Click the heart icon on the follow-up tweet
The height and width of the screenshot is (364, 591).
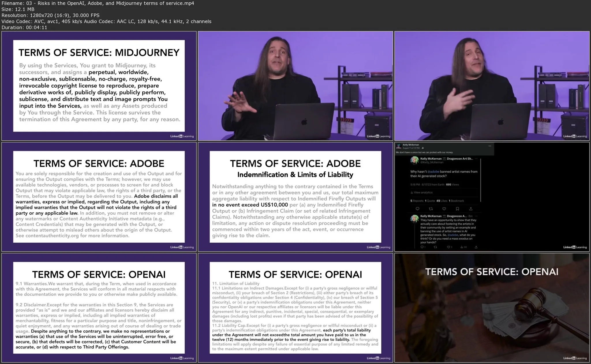pos(449,247)
